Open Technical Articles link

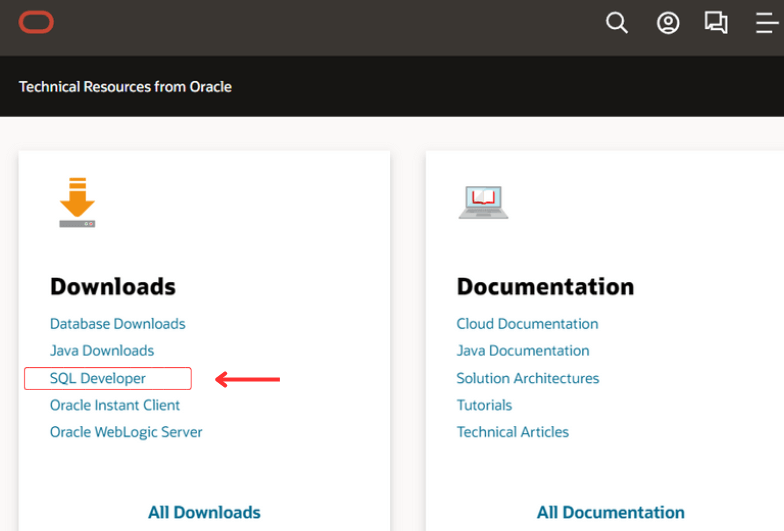512,432
